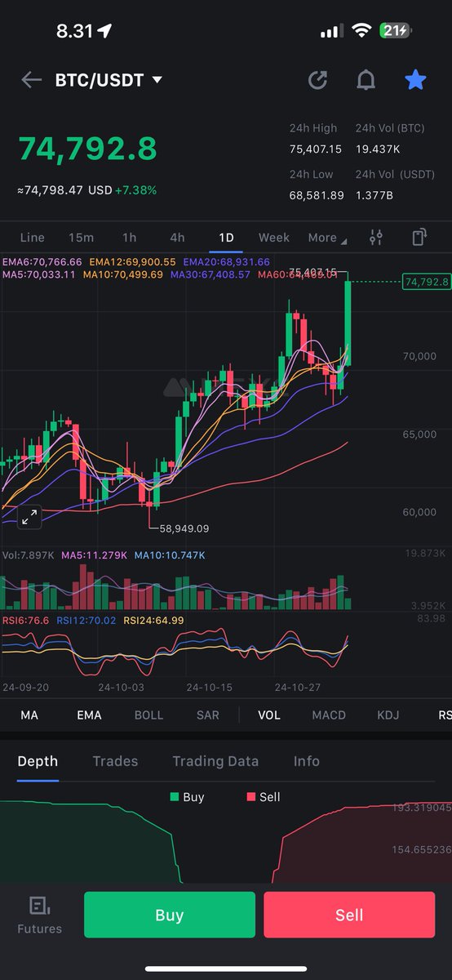
Task: Open Futures from bottom bar
Action: click(x=39, y=915)
